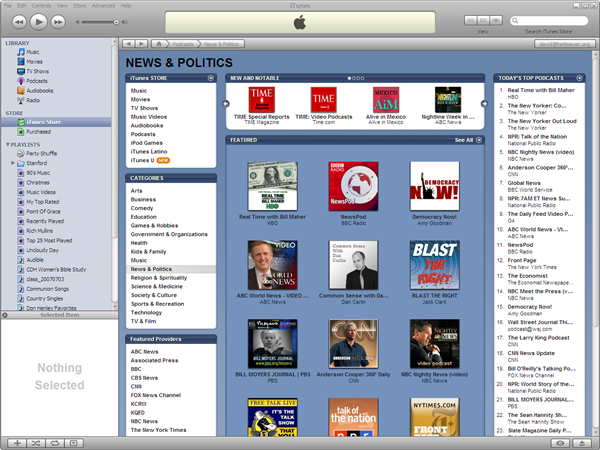Switch to Cover Flow view button
Image resolution: width=600 pixels, height=450 pixels.
tap(496, 20)
